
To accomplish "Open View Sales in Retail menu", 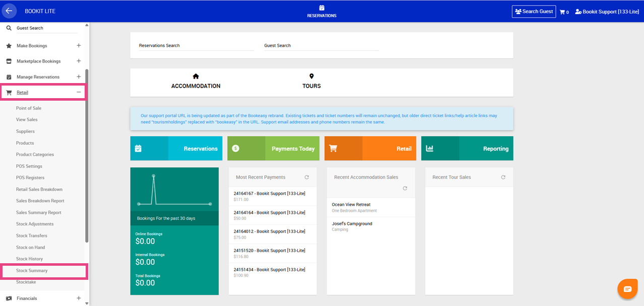I will click(27, 120).
